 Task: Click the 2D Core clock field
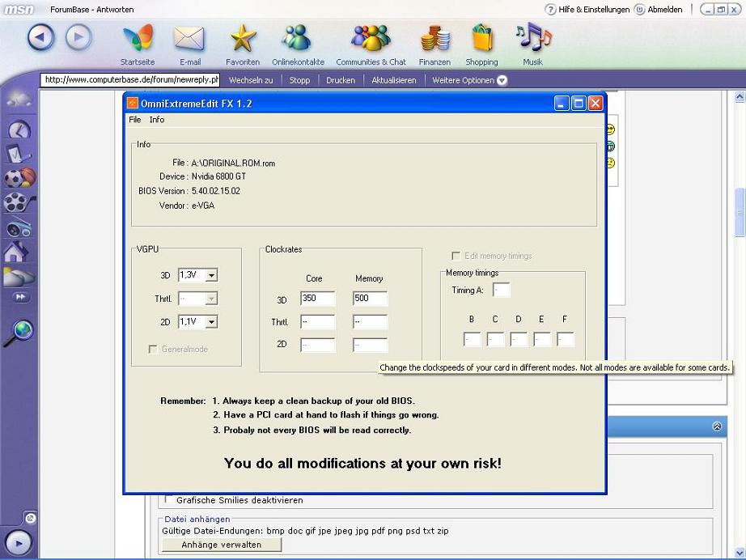coord(318,345)
